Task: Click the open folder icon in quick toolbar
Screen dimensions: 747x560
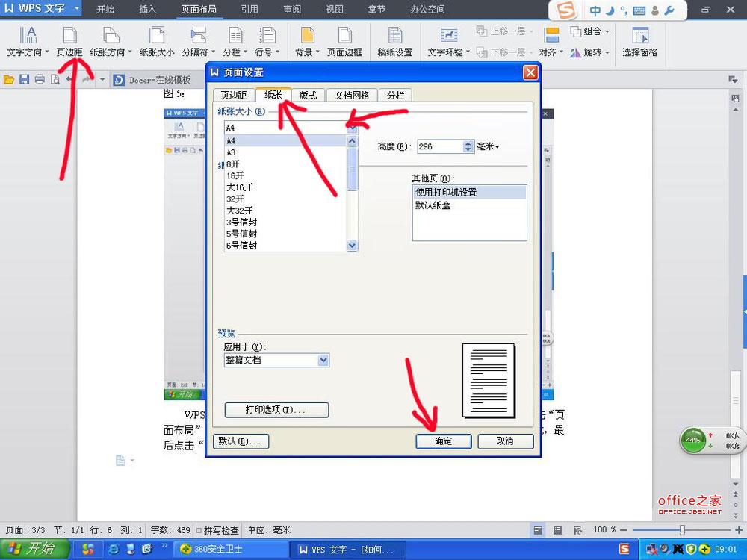Action: (8, 80)
